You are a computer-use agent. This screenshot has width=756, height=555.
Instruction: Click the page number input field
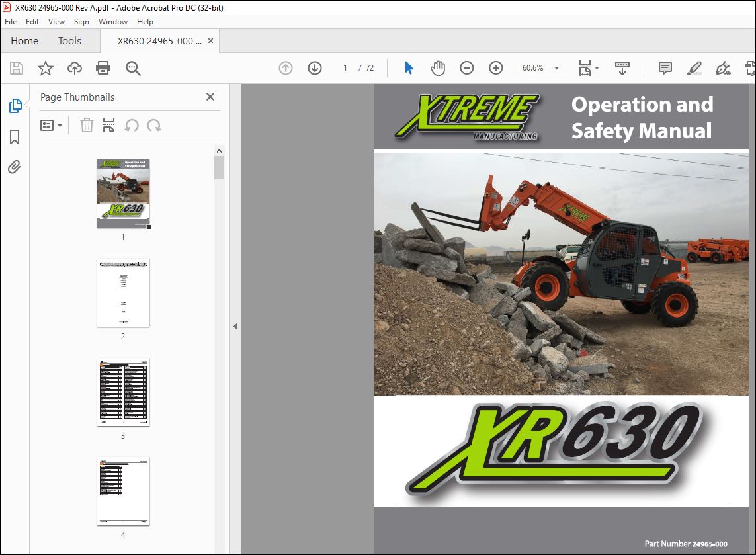click(345, 68)
